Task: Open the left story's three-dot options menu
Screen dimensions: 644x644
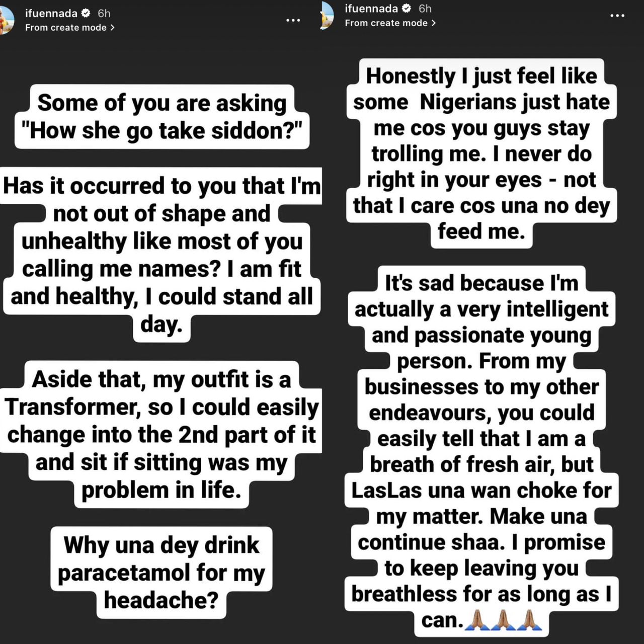Action: coord(293,21)
